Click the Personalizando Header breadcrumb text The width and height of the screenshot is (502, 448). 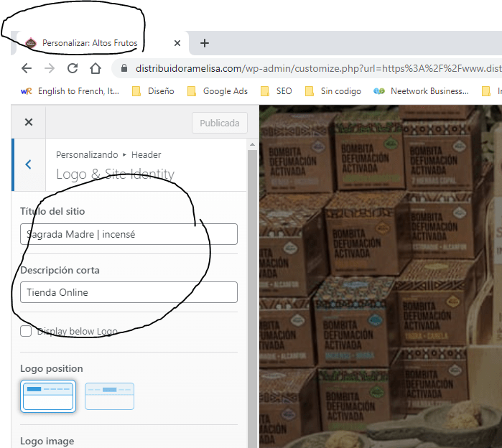click(108, 155)
